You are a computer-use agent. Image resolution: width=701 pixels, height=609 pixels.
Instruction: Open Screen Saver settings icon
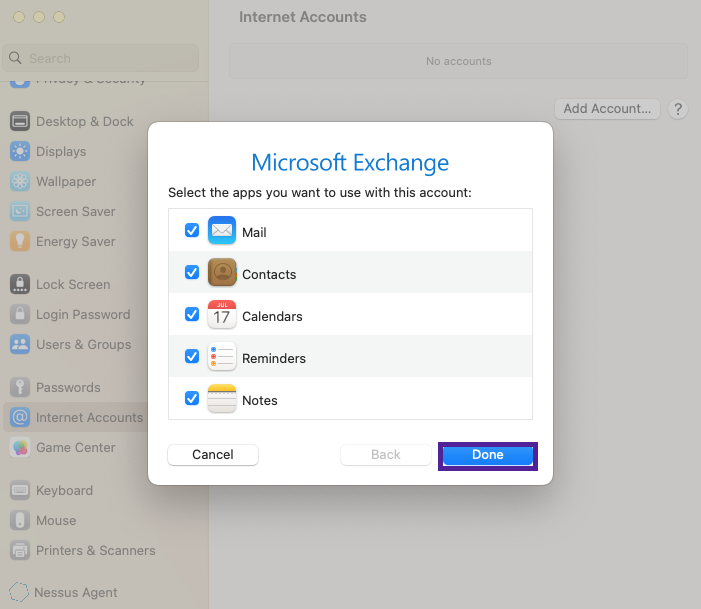pyautogui.click(x=20, y=211)
